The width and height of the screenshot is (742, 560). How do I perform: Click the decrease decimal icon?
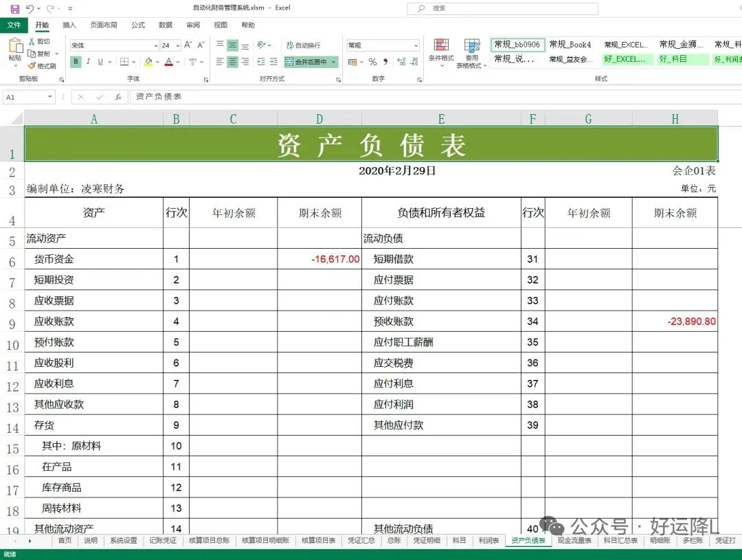[x=414, y=62]
